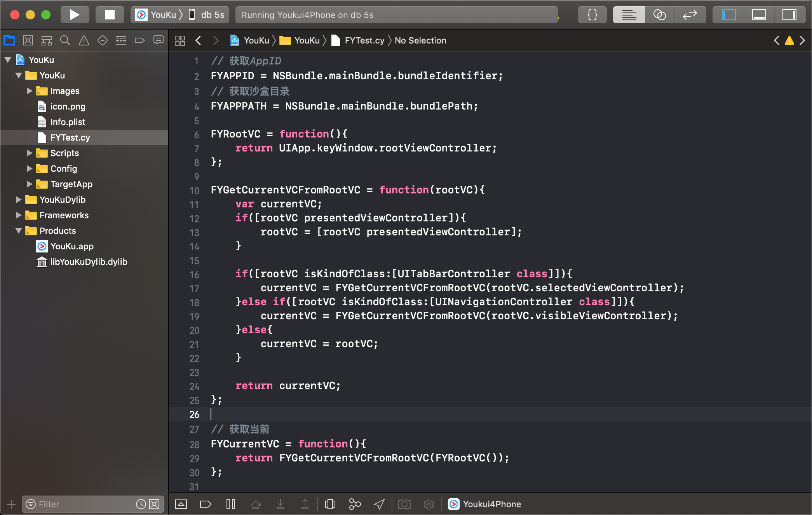Image resolution: width=812 pixels, height=515 pixels.
Task: Expand the Images folder
Action: (x=29, y=91)
